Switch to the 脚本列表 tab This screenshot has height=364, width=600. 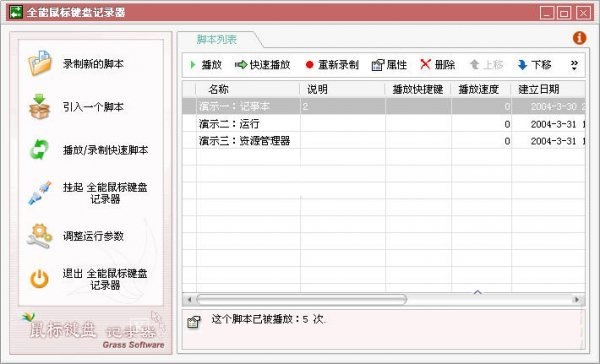(217, 39)
